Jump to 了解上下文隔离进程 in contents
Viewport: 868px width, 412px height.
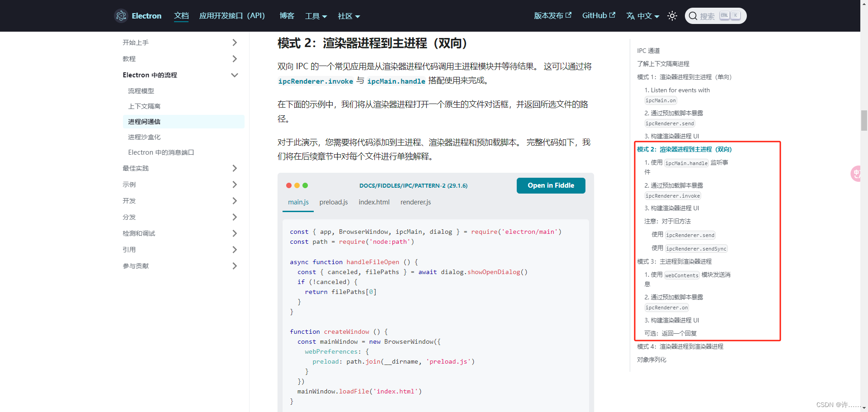(663, 64)
